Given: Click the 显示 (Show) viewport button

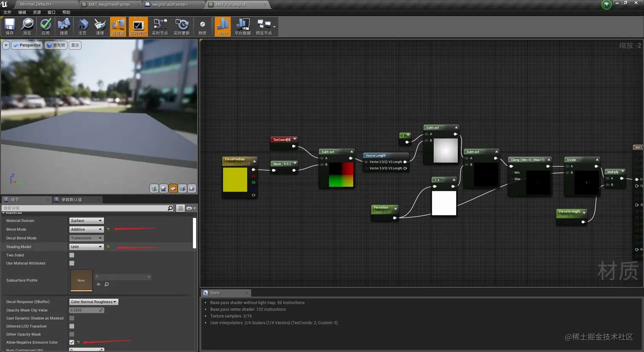Looking at the screenshot, I should [x=75, y=45].
